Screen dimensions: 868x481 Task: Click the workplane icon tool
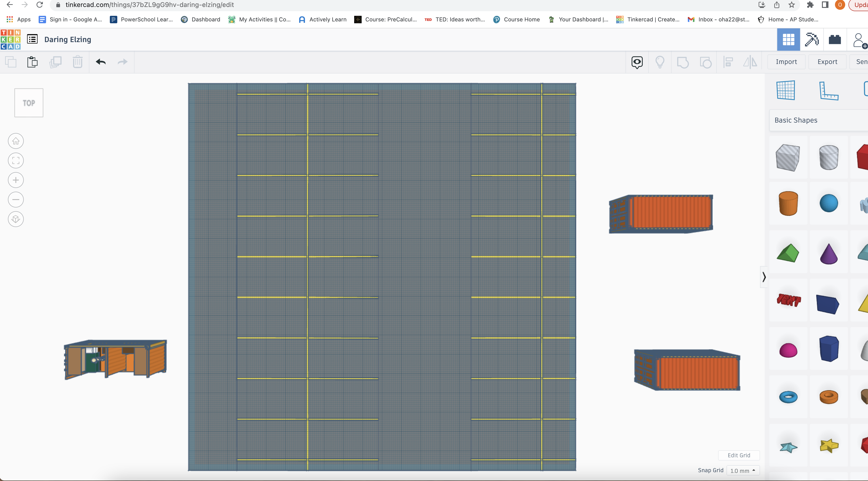pyautogui.click(x=786, y=90)
